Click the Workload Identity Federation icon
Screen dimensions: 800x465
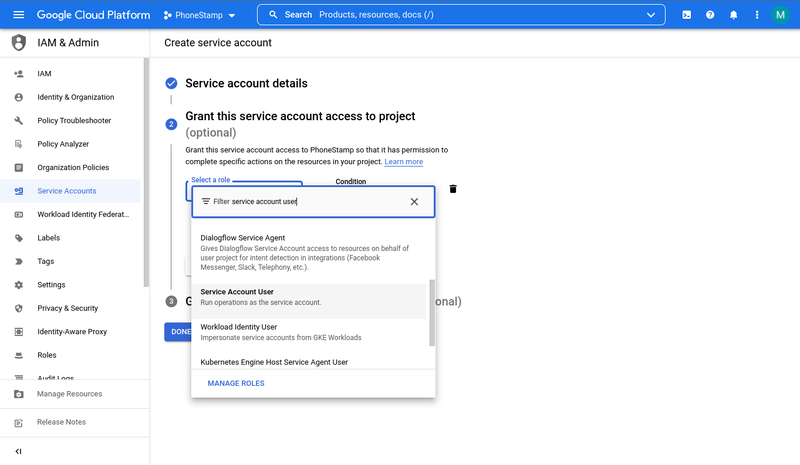[19, 214]
